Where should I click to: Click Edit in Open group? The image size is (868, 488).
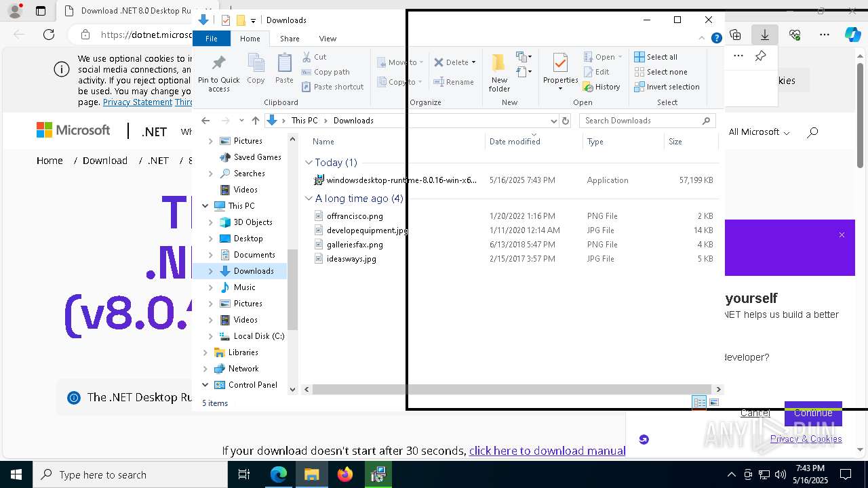point(596,72)
